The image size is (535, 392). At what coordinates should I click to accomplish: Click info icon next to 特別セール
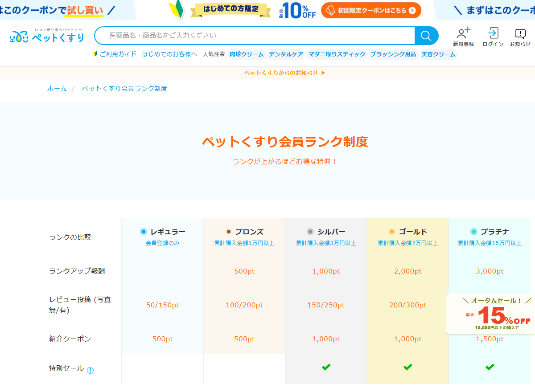[91, 370]
